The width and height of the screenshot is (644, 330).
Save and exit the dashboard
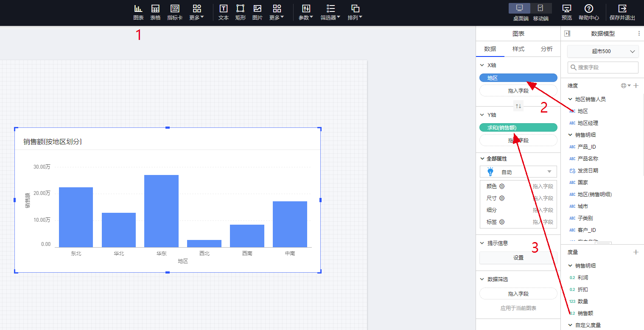point(622,12)
